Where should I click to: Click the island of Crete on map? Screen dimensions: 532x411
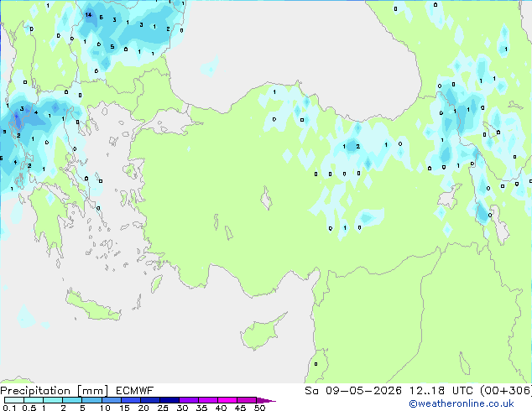[x=92, y=305]
